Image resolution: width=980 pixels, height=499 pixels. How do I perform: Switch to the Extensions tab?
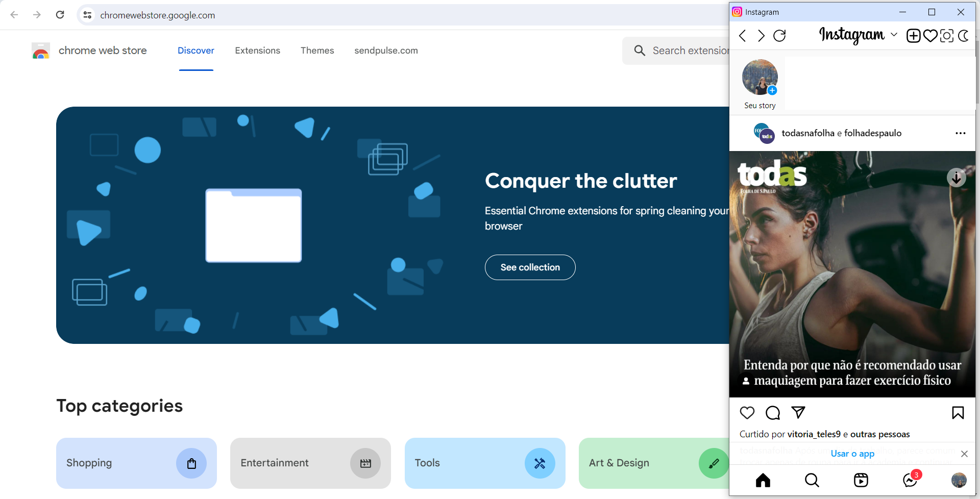tap(257, 51)
